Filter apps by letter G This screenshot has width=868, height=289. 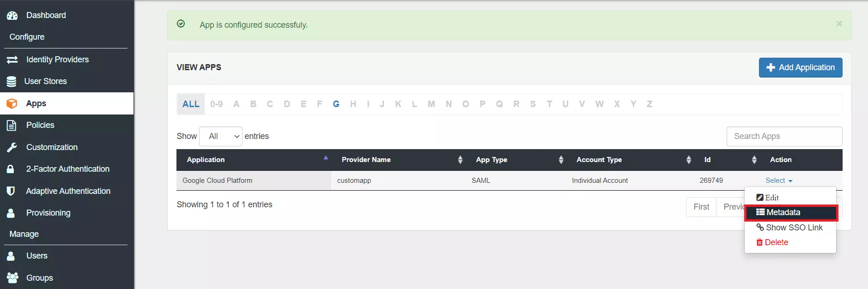(336, 104)
